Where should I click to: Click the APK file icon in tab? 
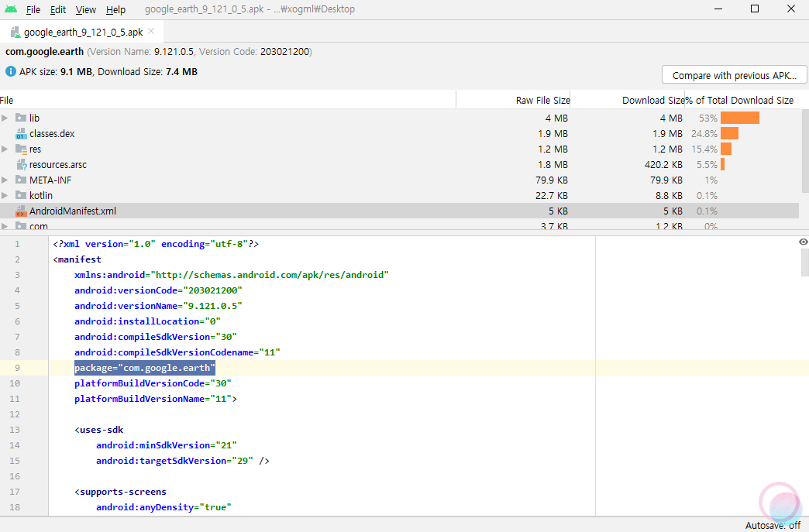click(15, 32)
